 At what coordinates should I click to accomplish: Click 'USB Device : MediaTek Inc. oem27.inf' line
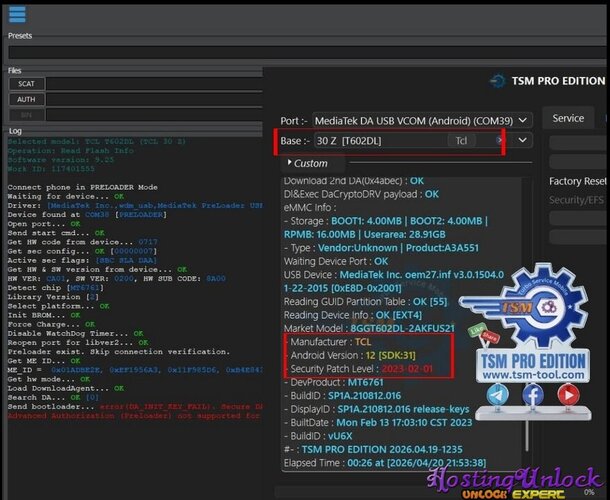(394, 275)
